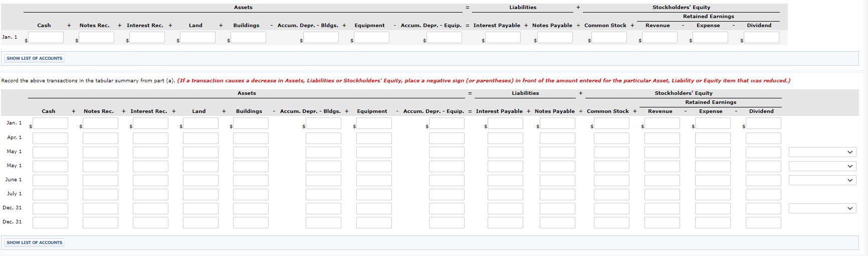Click the Interest Payable field in last Dec. 31 row
The height and width of the screenshot is (256, 868).
point(505,222)
